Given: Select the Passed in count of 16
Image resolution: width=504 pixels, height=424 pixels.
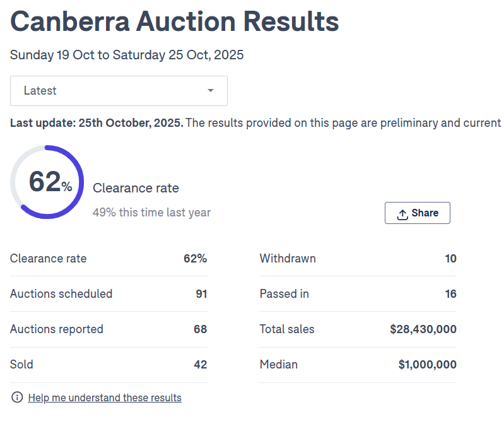Looking at the screenshot, I should 450,294.
